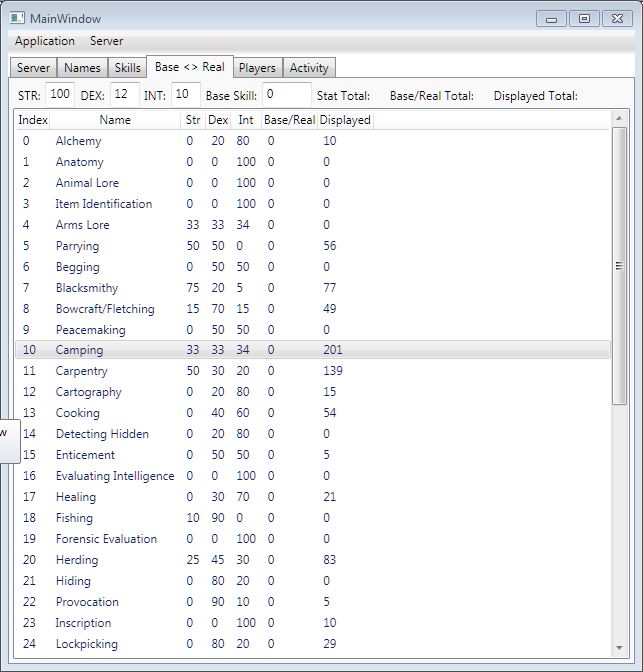Open the Application menu

[45, 41]
